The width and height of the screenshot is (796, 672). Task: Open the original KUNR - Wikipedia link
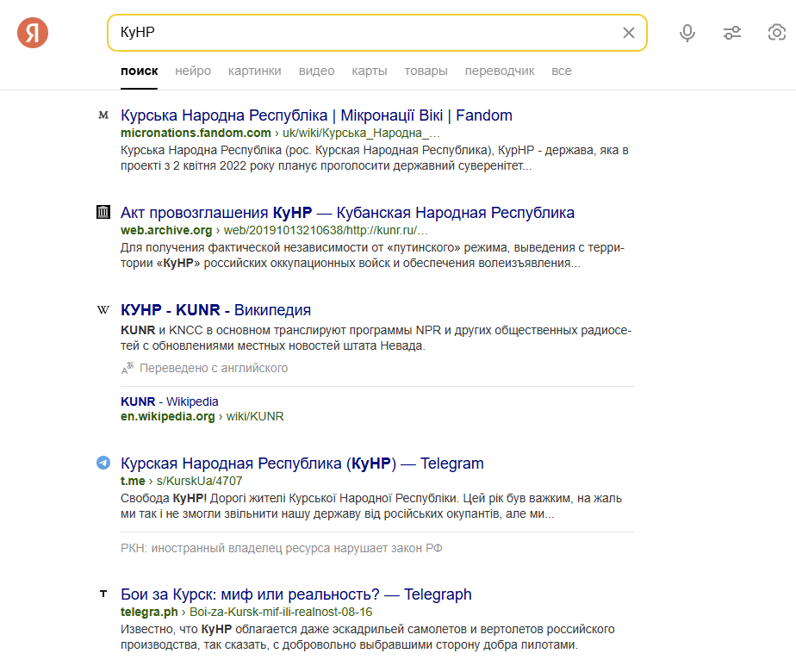(170, 401)
